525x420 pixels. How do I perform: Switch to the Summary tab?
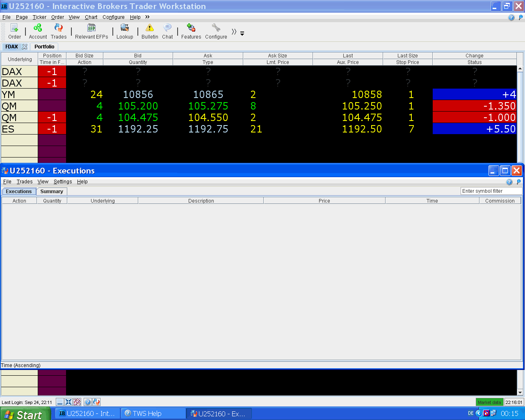52,192
